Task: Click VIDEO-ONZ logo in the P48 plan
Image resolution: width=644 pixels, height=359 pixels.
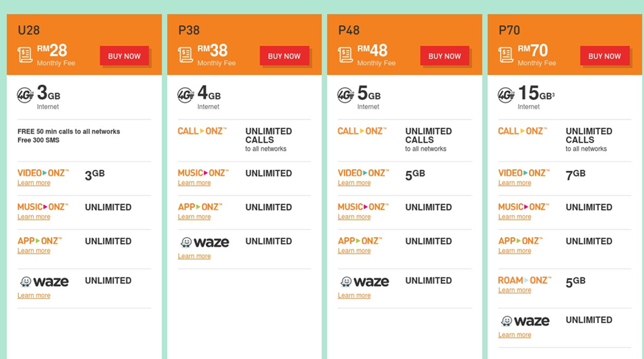Action: pyautogui.click(x=363, y=173)
